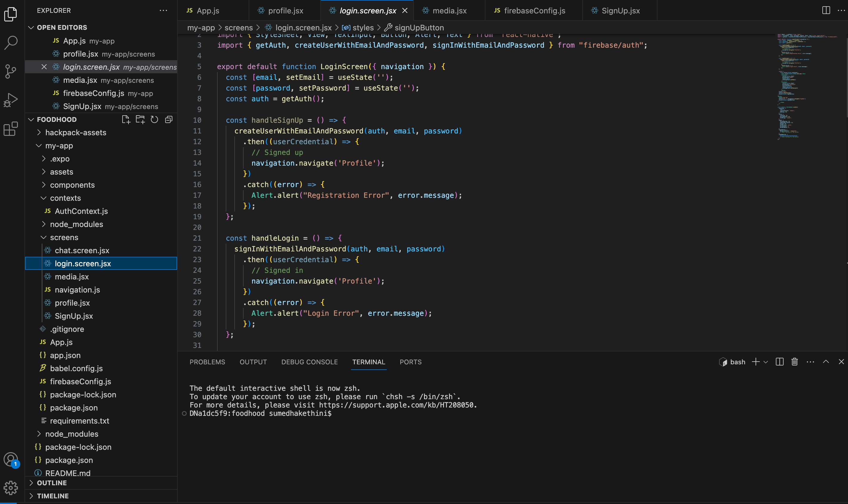Open the Search view in activity bar
Screen dimensions: 848x504
pos(10,43)
